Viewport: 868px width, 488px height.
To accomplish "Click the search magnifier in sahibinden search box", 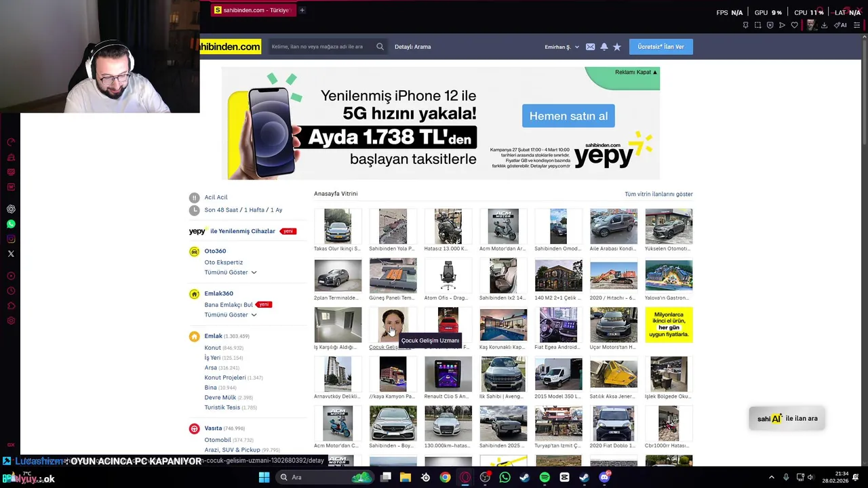I will click(380, 47).
